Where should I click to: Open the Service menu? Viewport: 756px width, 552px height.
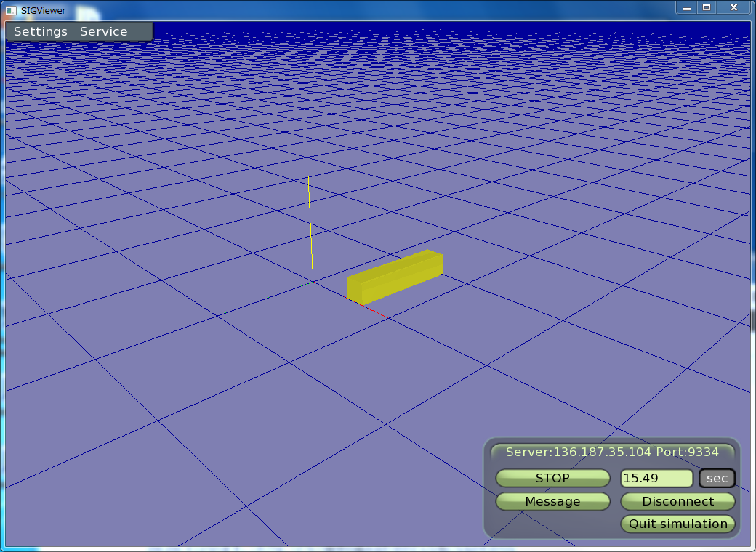[103, 31]
